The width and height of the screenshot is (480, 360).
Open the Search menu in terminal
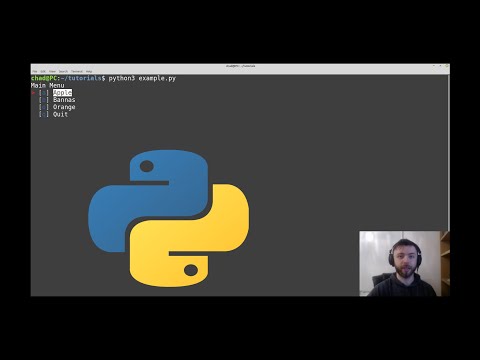coord(63,71)
